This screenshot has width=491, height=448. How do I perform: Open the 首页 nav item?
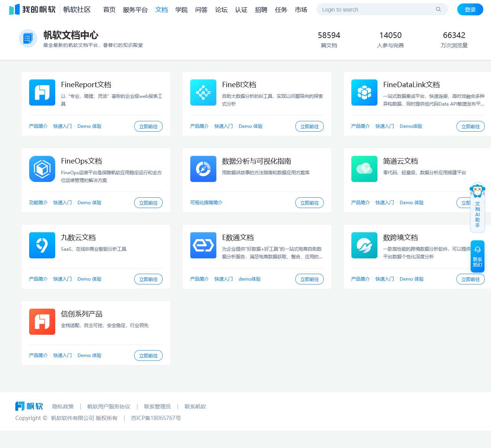tap(109, 10)
